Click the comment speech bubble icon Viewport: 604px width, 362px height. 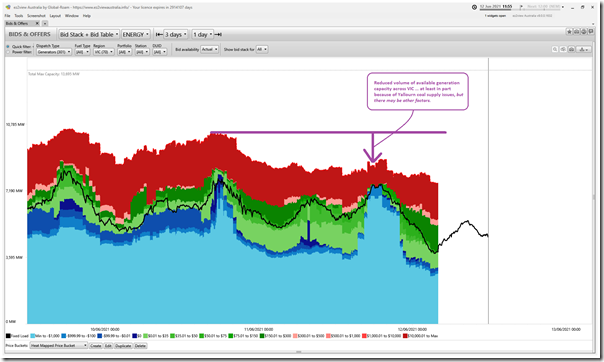591,32
